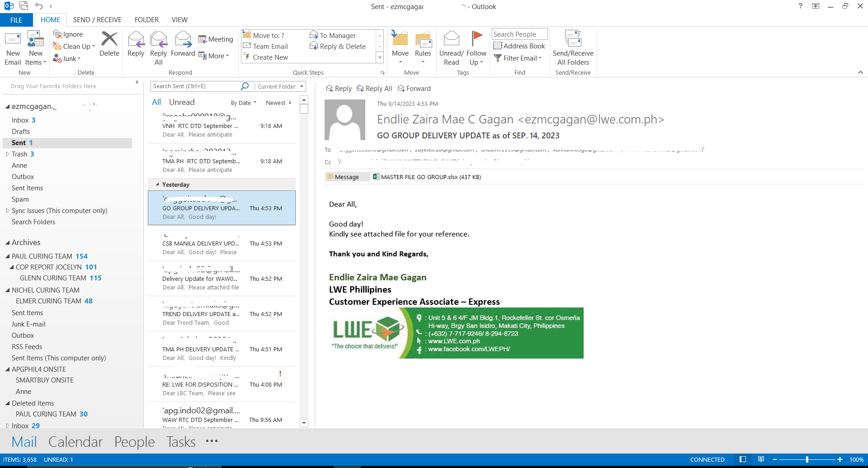Screen dimensions: 868x468
Task: Run the Reply & Delete quick step
Action: (338, 46)
